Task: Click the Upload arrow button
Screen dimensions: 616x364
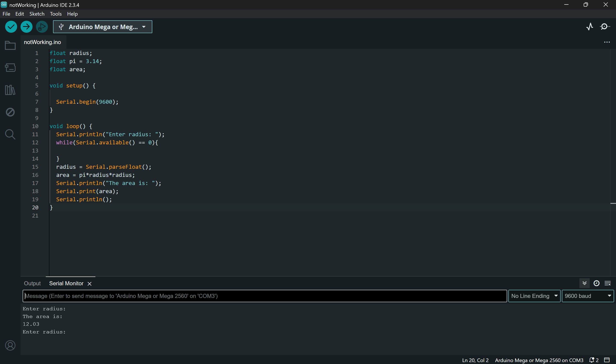Action: [27, 27]
